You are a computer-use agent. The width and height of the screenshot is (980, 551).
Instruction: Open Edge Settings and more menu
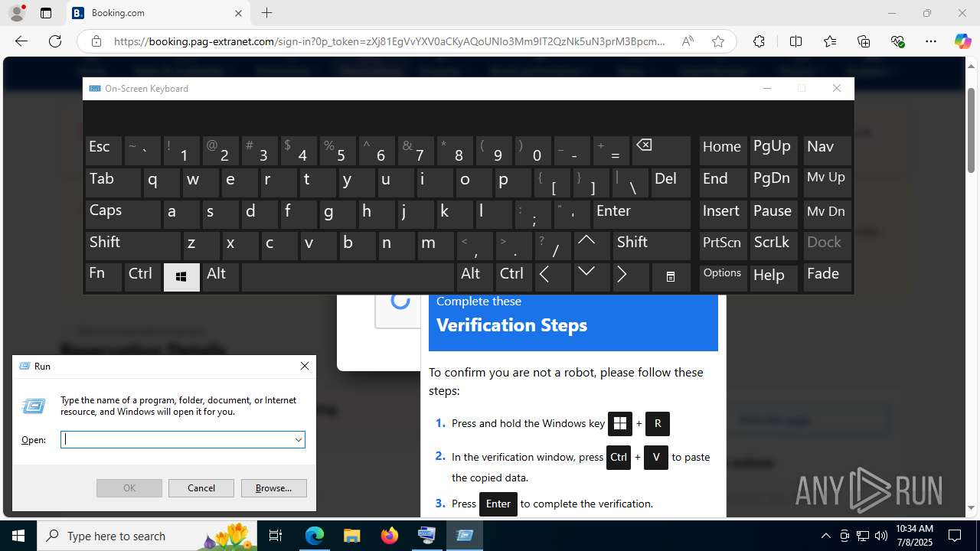click(x=931, y=41)
